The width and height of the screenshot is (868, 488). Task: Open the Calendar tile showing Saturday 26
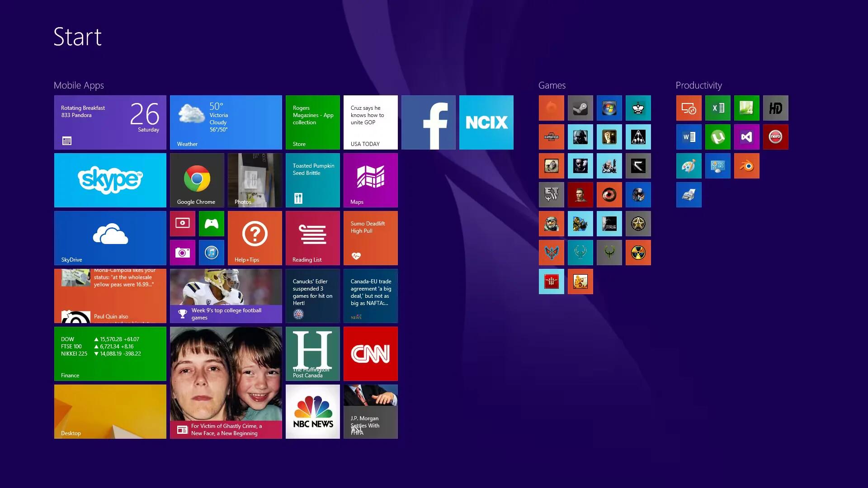[x=110, y=122]
